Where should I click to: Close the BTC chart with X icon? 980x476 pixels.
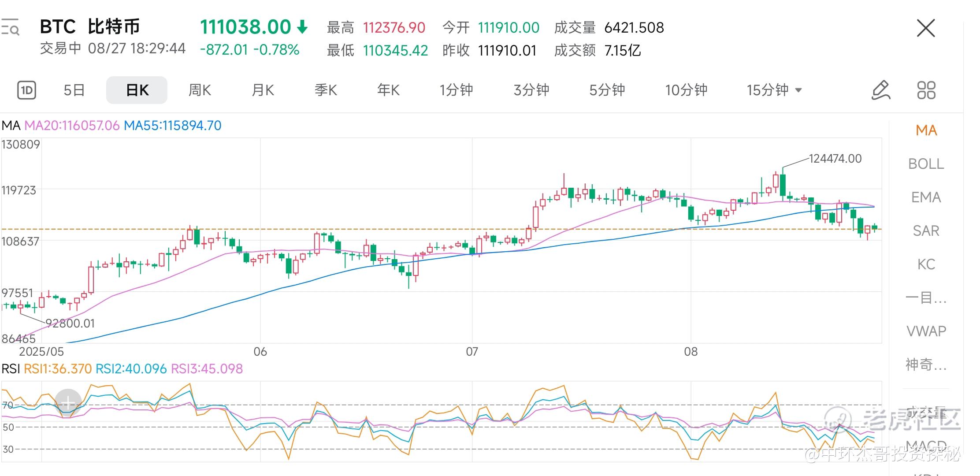click(926, 28)
